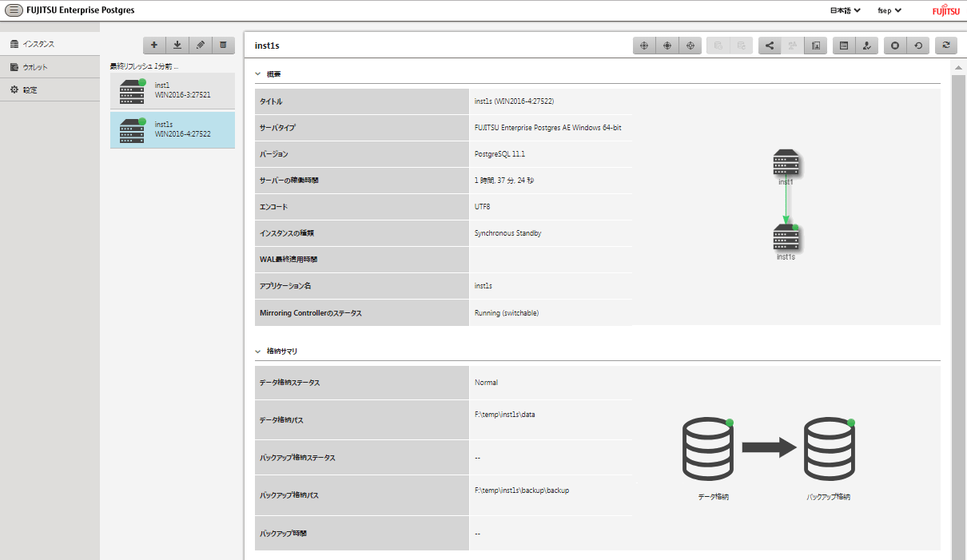Open the fsep user dropdown
Viewport: 967px width, 560px height.
pos(889,11)
